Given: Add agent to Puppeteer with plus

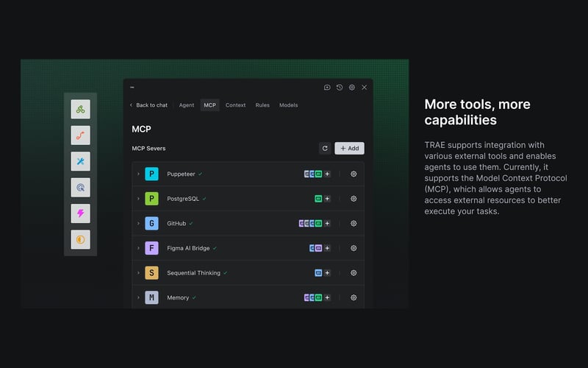Looking at the screenshot, I should [327, 174].
